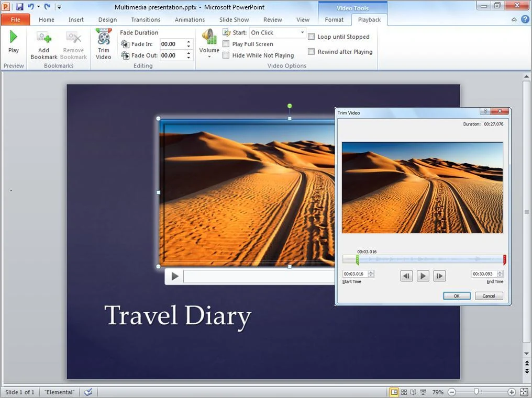Click the Remove Bookmark icon
This screenshot has width=532, height=398.
point(73,38)
